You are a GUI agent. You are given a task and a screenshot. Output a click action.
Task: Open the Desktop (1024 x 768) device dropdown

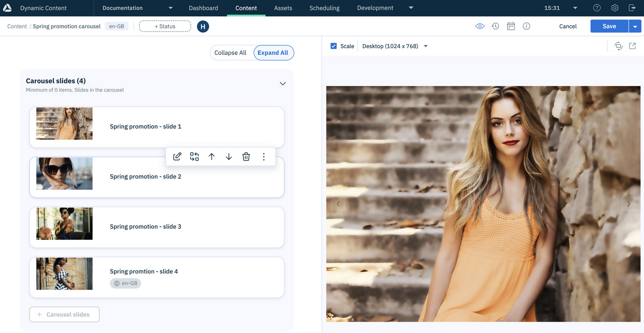pyautogui.click(x=395, y=46)
